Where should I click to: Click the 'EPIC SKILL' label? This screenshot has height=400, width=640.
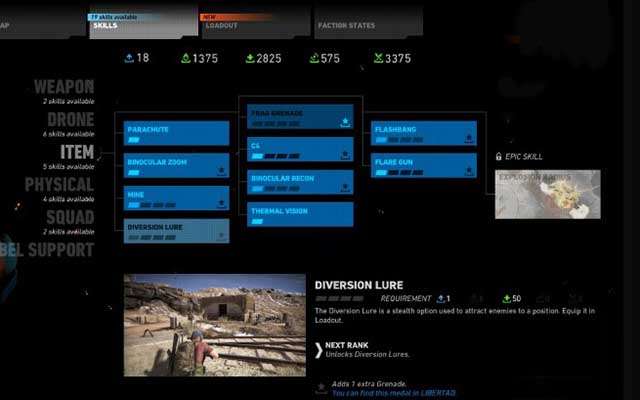(x=524, y=156)
